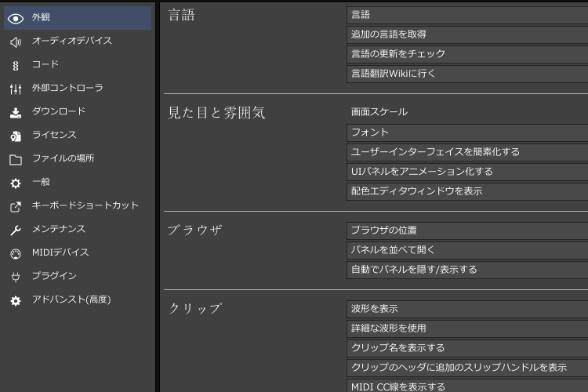Toggle UIパネルをアニメーション化する setting

(x=466, y=172)
